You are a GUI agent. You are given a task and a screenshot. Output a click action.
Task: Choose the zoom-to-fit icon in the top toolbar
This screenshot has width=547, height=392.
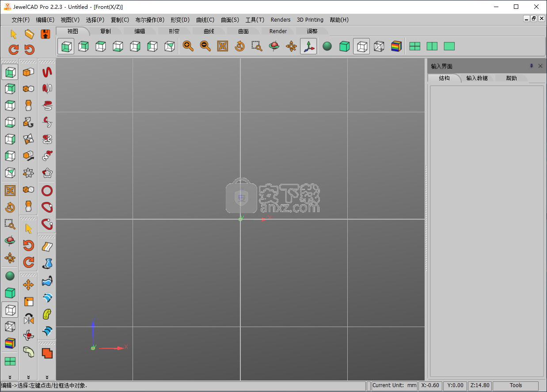point(223,46)
